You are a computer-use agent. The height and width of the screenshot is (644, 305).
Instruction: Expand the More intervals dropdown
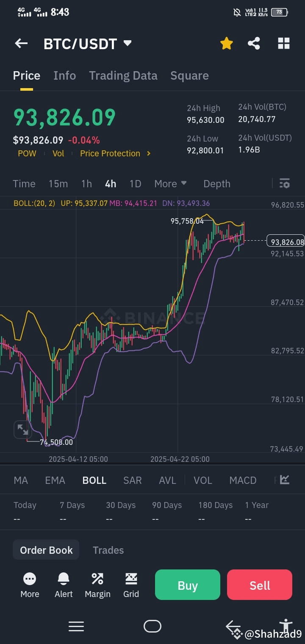click(170, 183)
